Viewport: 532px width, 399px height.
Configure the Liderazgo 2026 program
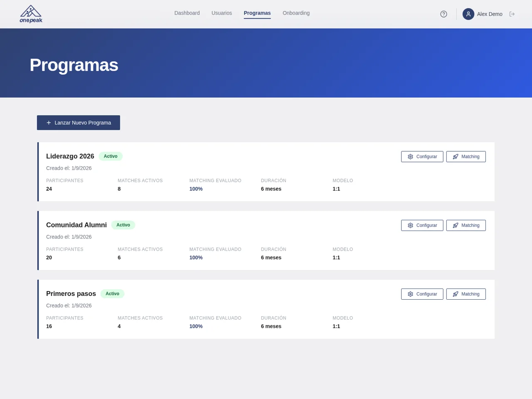click(x=422, y=157)
